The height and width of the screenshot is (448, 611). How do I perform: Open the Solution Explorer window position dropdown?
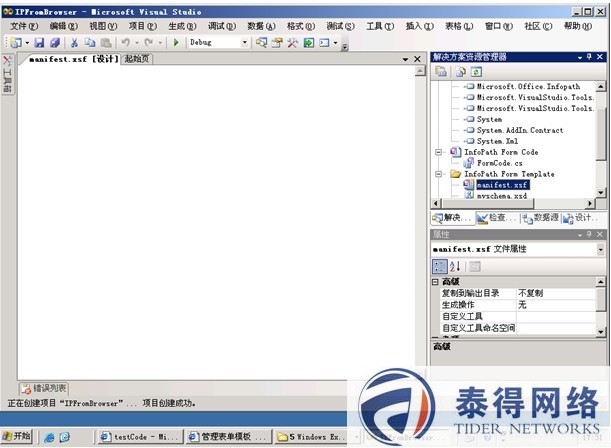click(x=580, y=57)
